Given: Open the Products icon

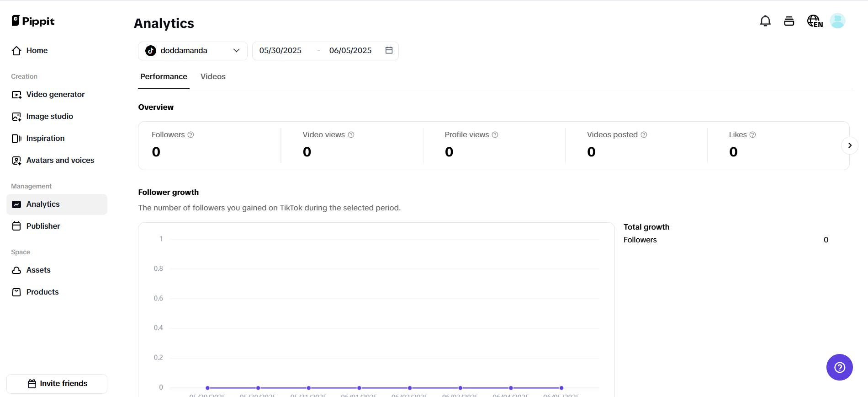Looking at the screenshot, I should (x=16, y=292).
